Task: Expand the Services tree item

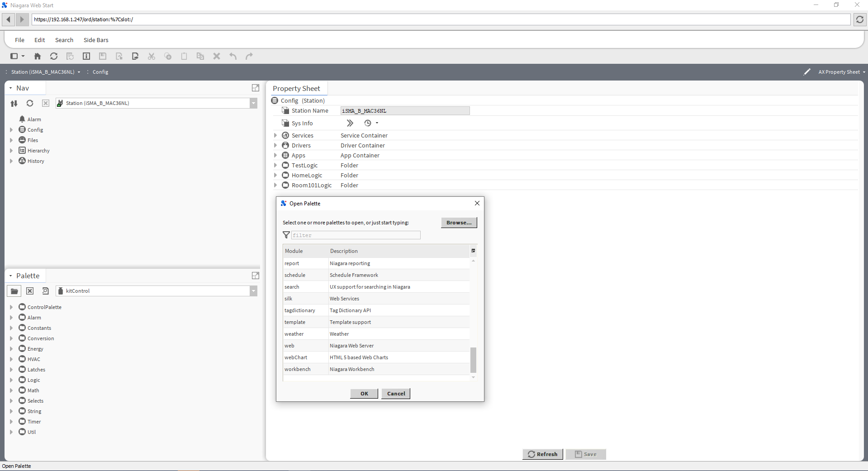Action: tap(276, 135)
